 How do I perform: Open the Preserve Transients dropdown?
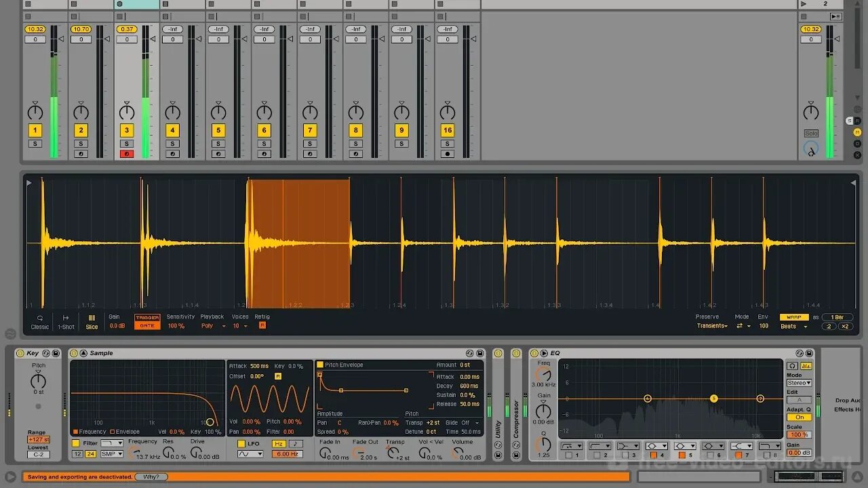[x=712, y=326]
